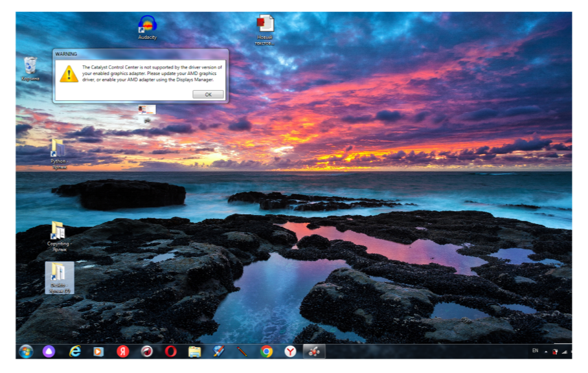Launch Yandex Browser from taskbar
The width and height of the screenshot is (588, 373).
click(x=290, y=352)
